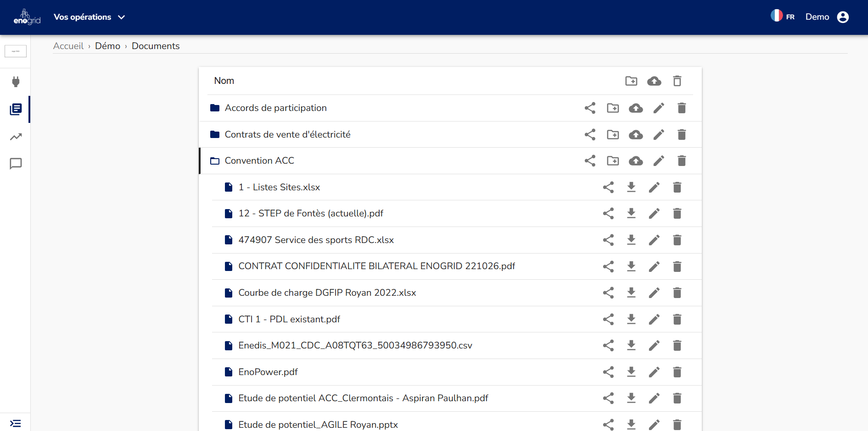Open the Vos opérations dropdown
This screenshot has width=868, height=431.
[x=89, y=17]
